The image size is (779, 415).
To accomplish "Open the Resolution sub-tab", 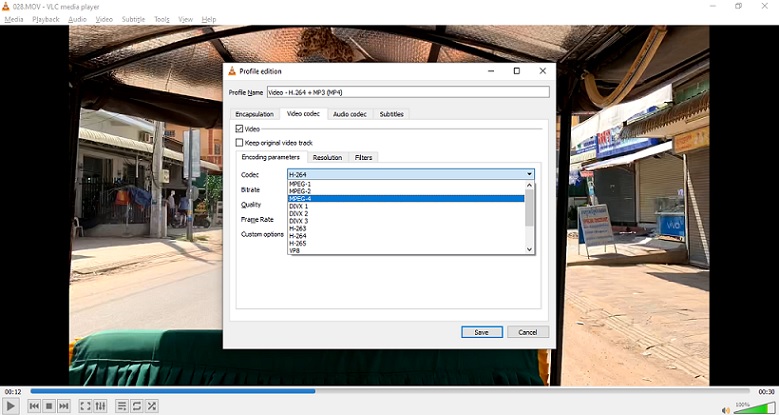I will pos(327,158).
